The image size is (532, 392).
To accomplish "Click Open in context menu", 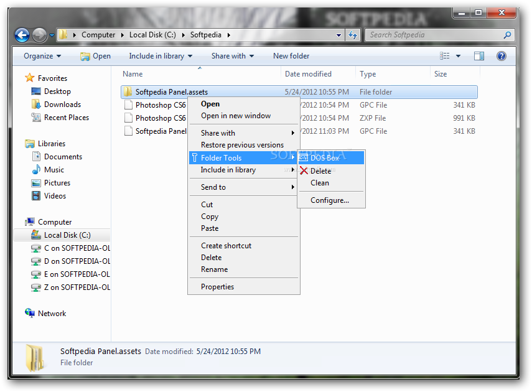I will (x=244, y=104).
